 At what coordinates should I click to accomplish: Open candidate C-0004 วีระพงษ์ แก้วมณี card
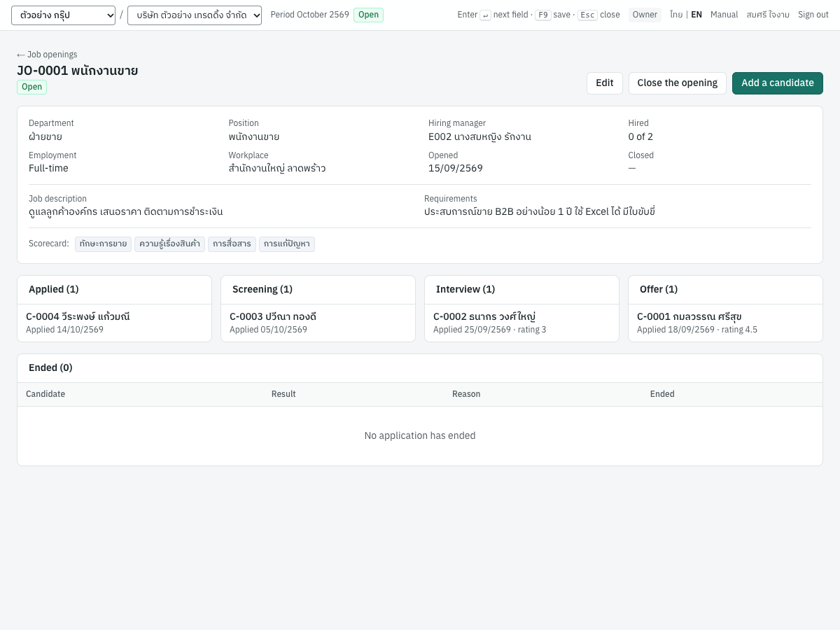[x=114, y=323]
